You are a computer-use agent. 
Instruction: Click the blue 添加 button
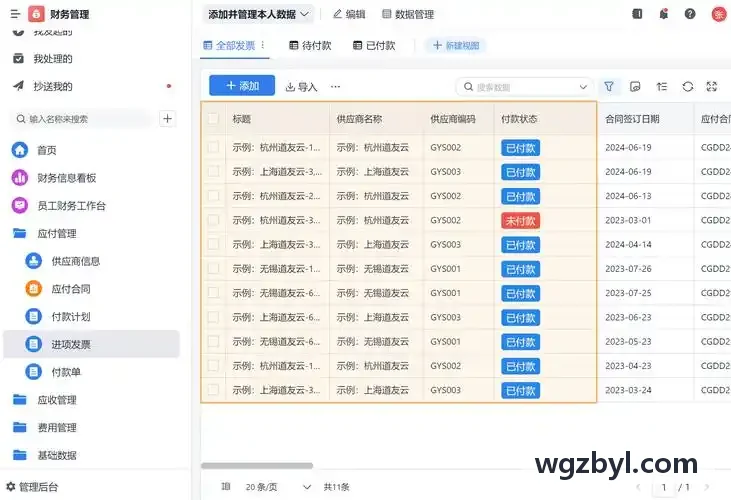pos(242,86)
